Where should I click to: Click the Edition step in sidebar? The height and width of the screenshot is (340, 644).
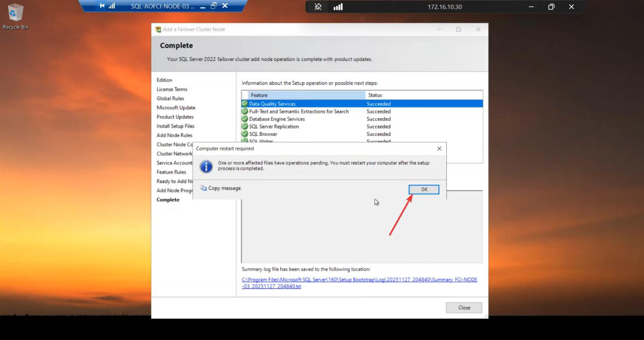coord(164,80)
